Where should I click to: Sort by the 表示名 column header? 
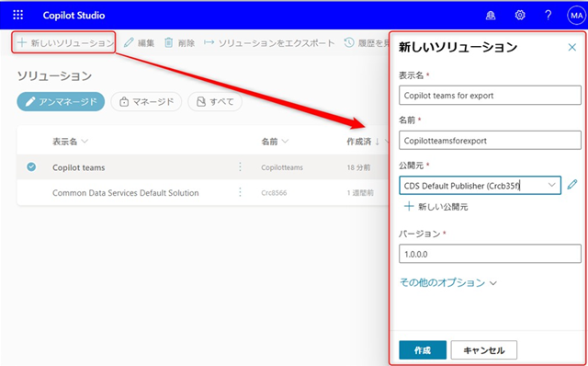70,142
